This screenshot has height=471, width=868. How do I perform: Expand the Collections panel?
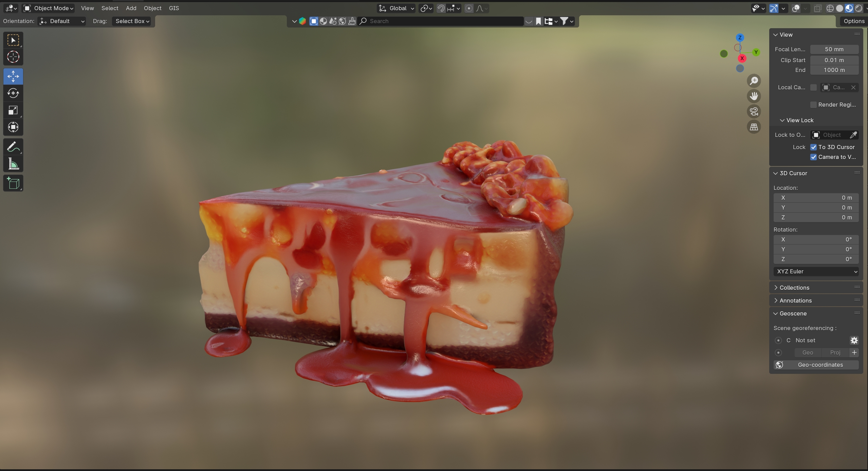(x=794, y=288)
